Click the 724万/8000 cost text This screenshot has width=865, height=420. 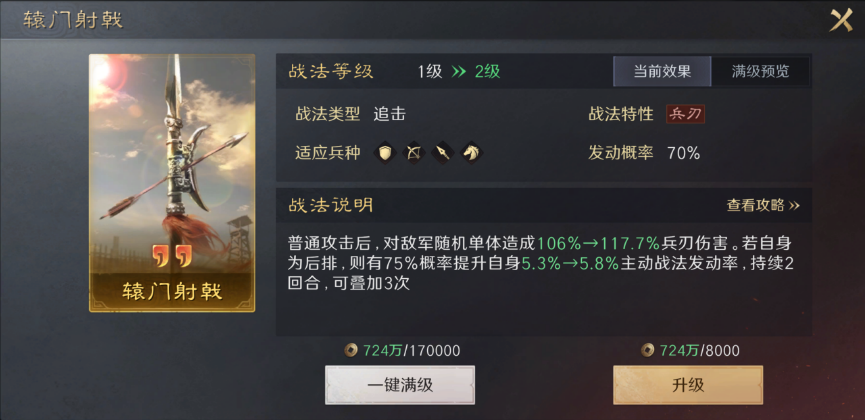(700, 350)
